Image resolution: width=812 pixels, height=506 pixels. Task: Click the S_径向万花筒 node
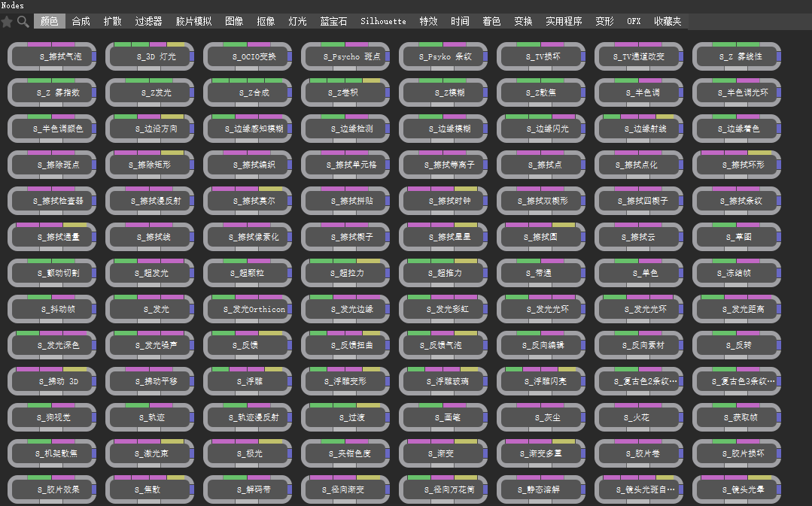tap(443, 489)
